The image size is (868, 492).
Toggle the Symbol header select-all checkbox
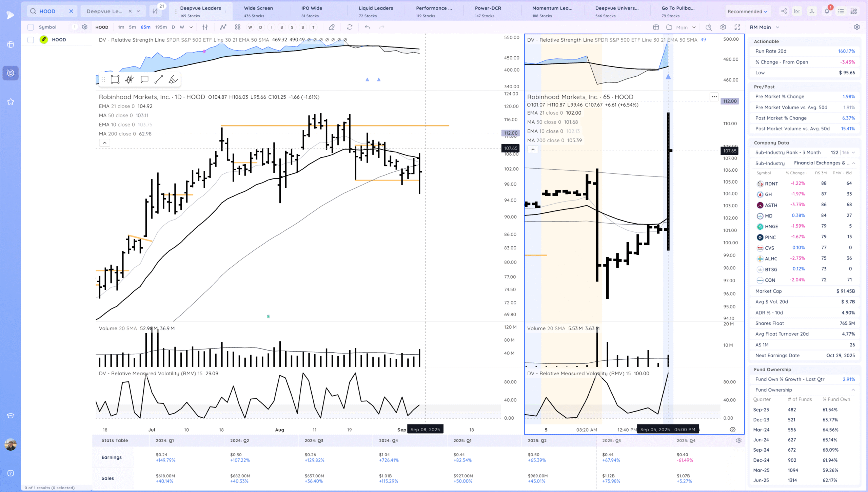31,27
